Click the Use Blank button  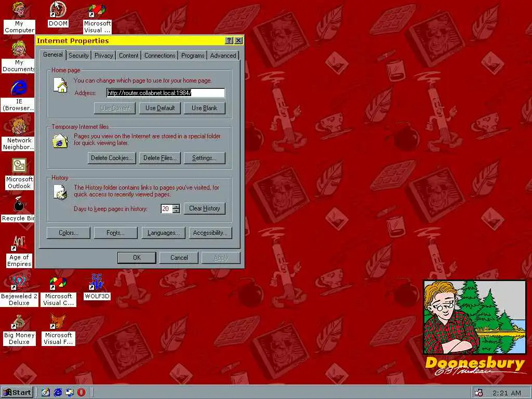tap(204, 108)
